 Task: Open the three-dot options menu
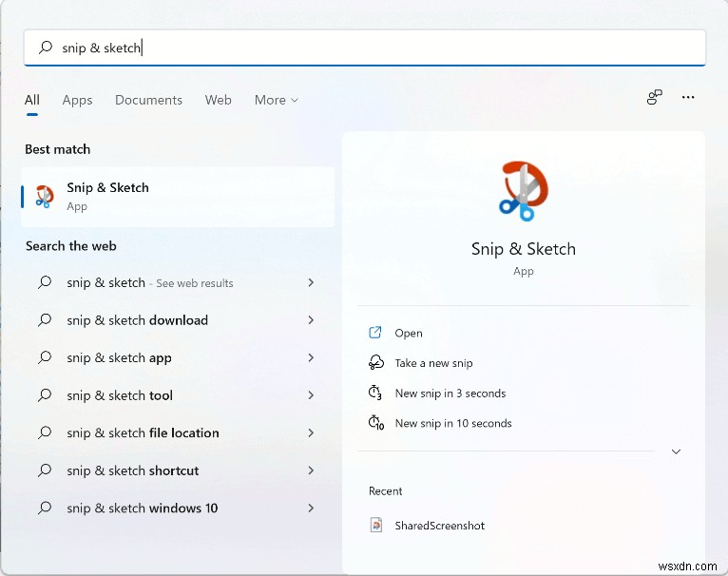[x=688, y=97]
